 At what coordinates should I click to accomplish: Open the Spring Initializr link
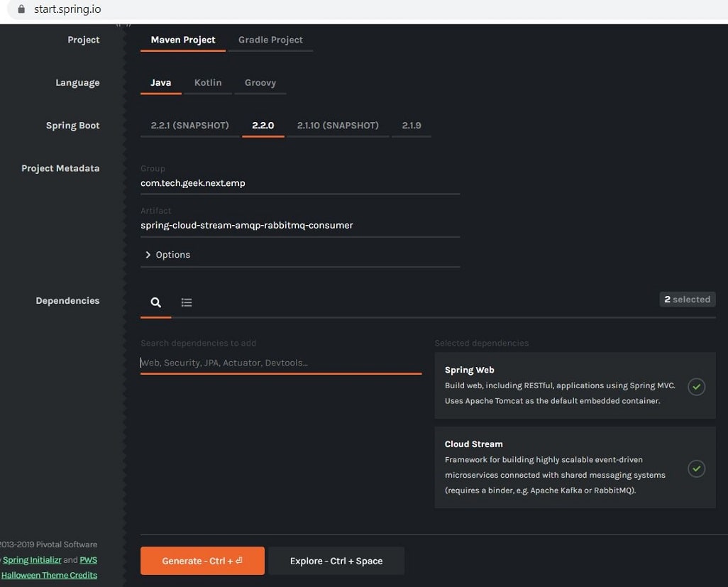(32, 559)
